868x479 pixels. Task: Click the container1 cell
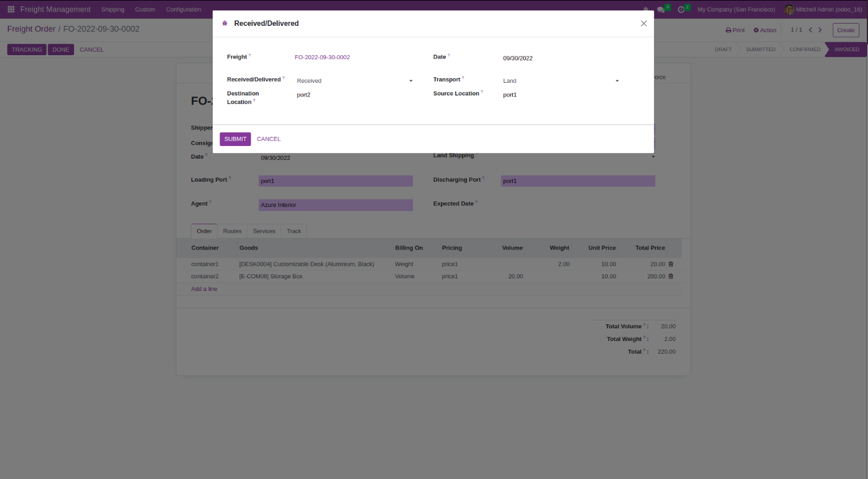[205, 265]
